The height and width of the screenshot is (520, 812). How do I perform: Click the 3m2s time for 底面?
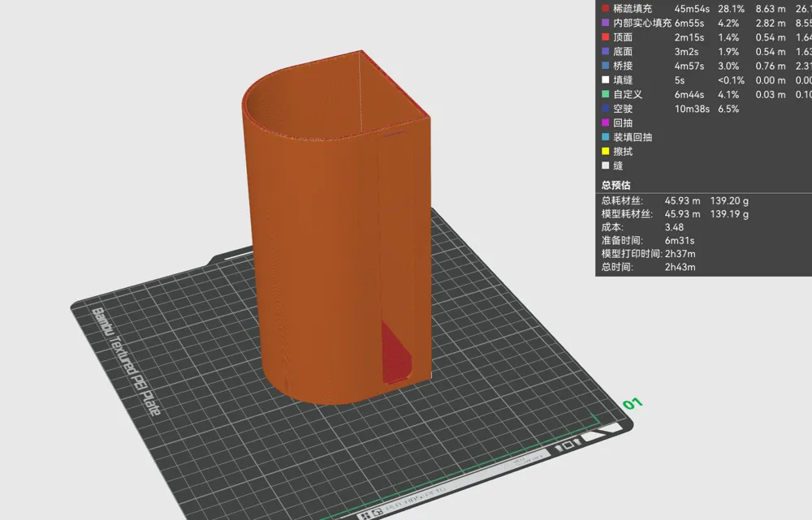click(686, 52)
